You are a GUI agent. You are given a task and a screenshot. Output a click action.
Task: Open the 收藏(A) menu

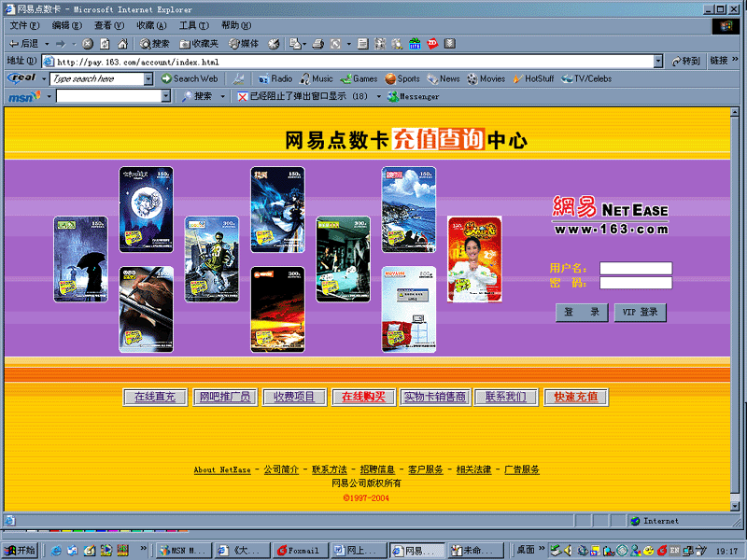(151, 25)
